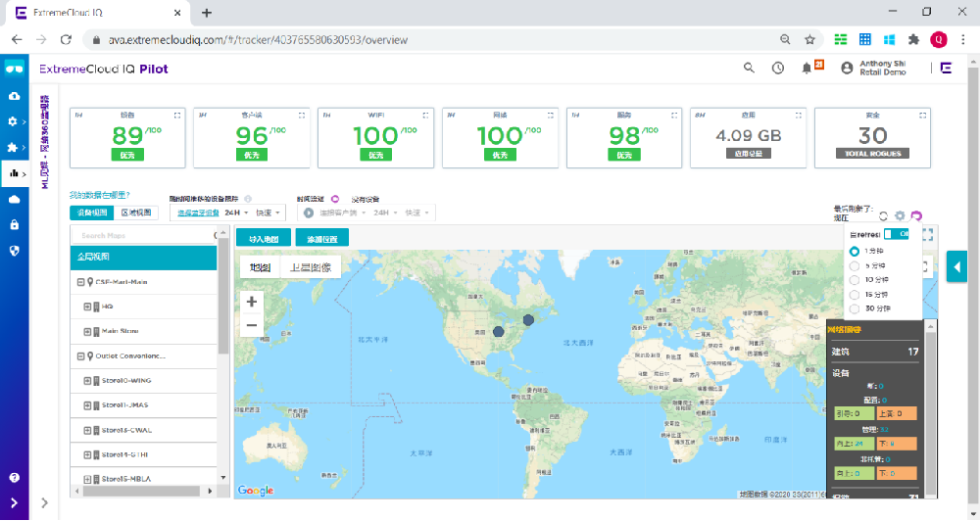Expand the 服务 score card (98)
The image size is (980, 521).
(674, 115)
